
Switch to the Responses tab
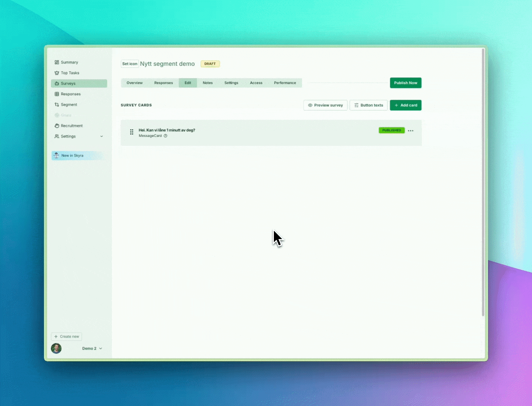pyautogui.click(x=163, y=83)
